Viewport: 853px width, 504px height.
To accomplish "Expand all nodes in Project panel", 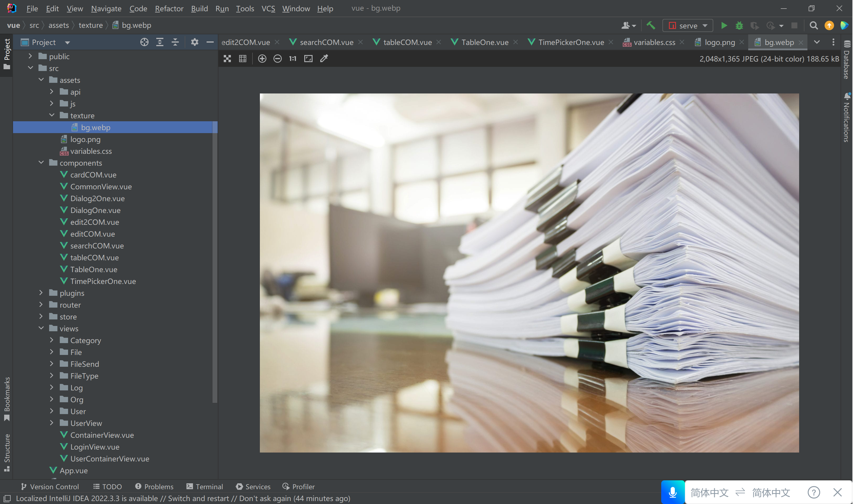I will [x=160, y=42].
